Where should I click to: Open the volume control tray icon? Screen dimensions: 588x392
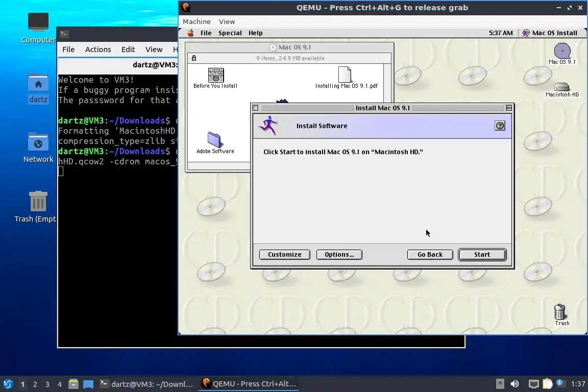515,384
